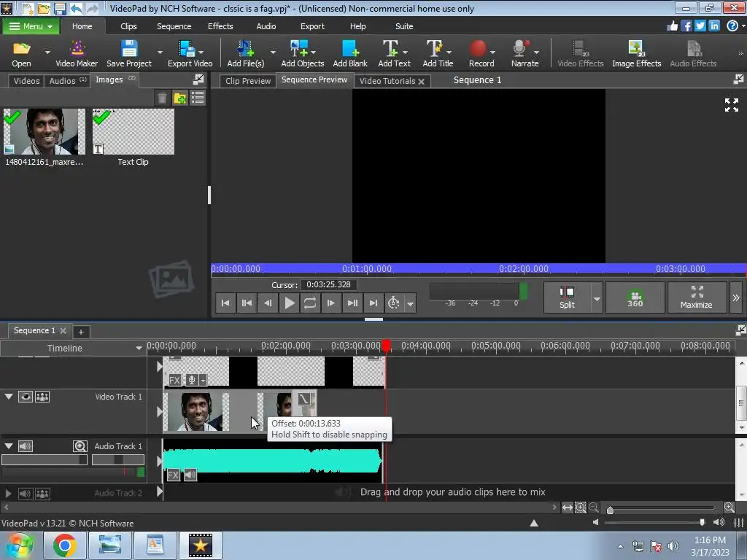
Task: Click Add Objects in toolbar
Action: (x=303, y=53)
